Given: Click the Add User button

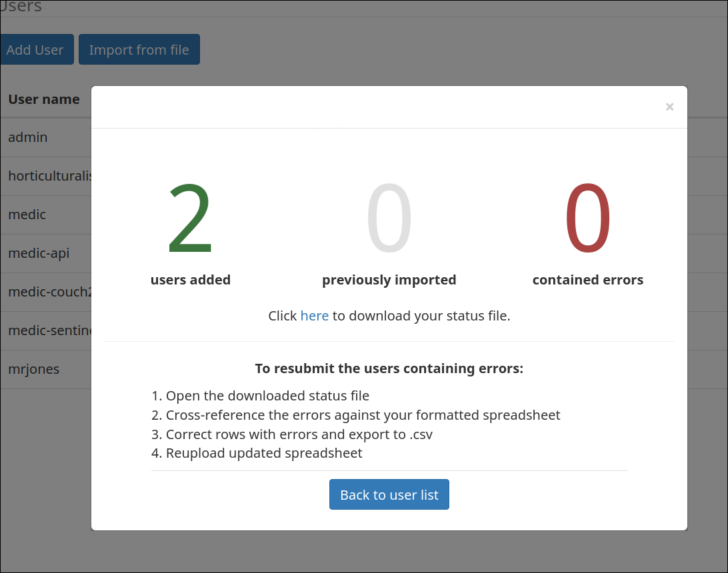Looking at the screenshot, I should (x=36, y=49).
